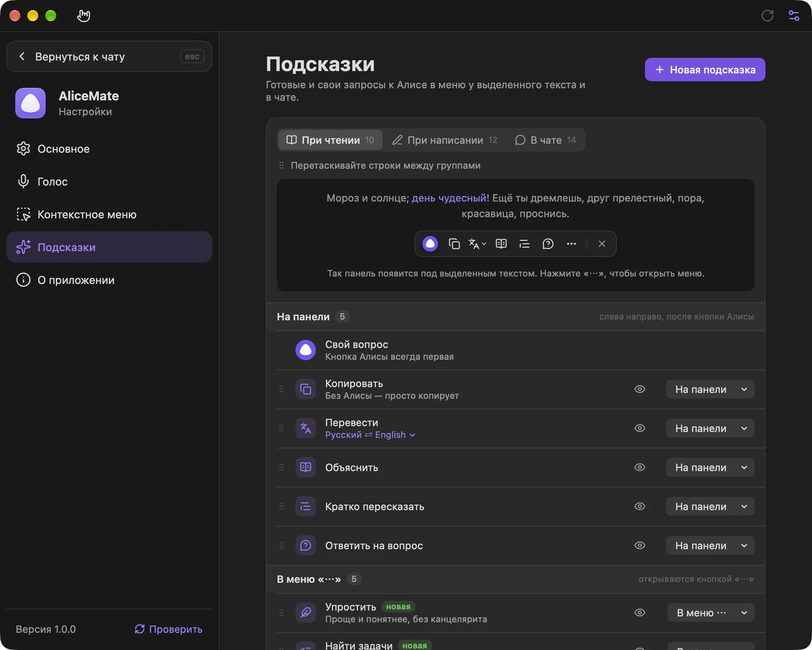Click the three-dots more icon in preview toolbar

[x=571, y=244]
